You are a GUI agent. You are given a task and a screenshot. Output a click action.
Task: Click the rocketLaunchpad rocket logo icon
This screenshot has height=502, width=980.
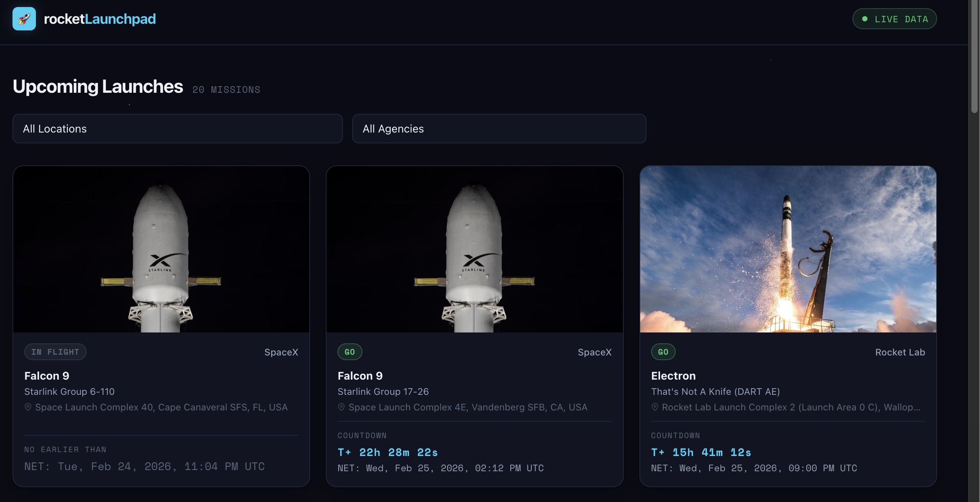pyautogui.click(x=24, y=18)
